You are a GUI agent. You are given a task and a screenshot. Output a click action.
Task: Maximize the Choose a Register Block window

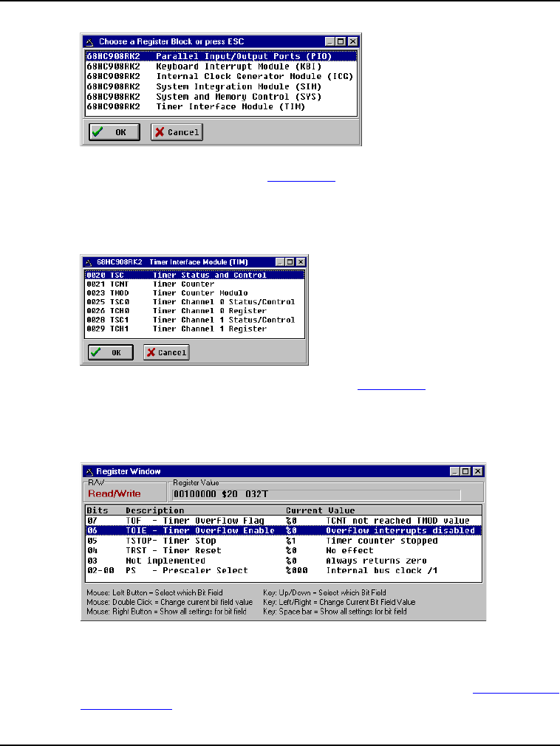[340, 42]
